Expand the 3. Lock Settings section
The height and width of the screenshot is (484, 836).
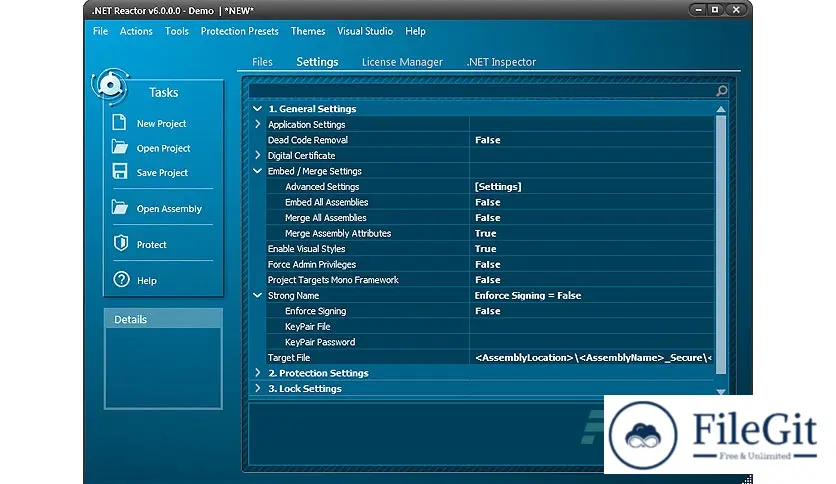coord(258,388)
